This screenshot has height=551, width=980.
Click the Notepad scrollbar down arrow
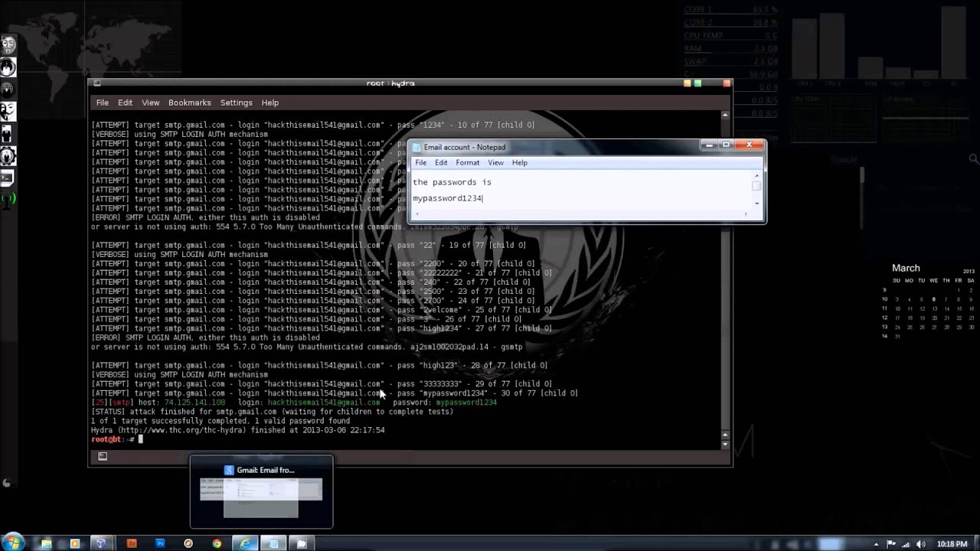point(756,203)
